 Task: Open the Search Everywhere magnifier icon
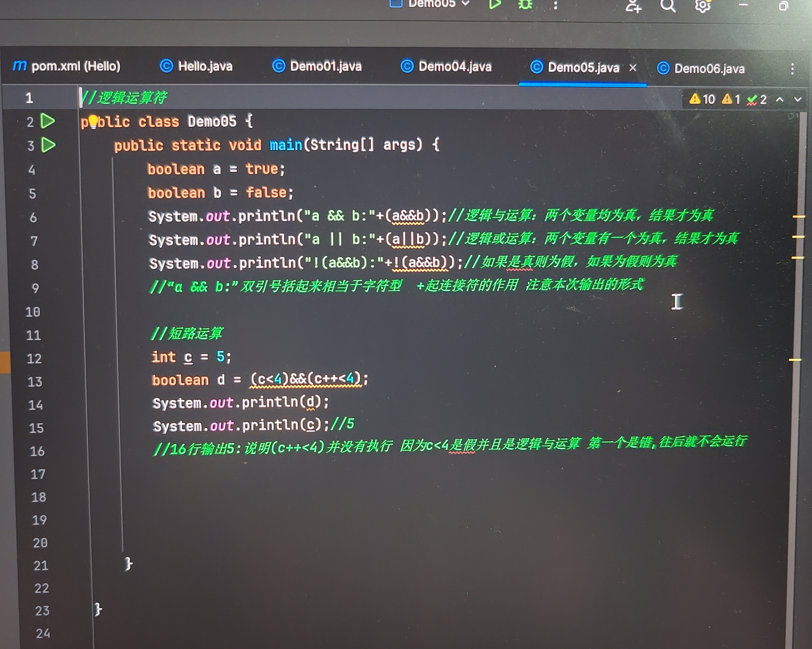(x=667, y=5)
